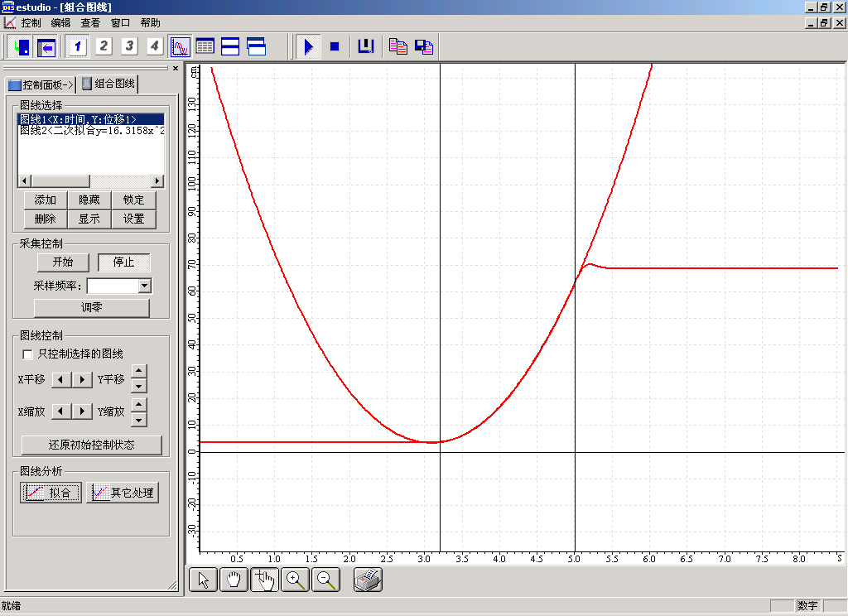848x616 pixels.
Task: Click the curve list horizontal scrollbar right arrow
Action: (158, 181)
